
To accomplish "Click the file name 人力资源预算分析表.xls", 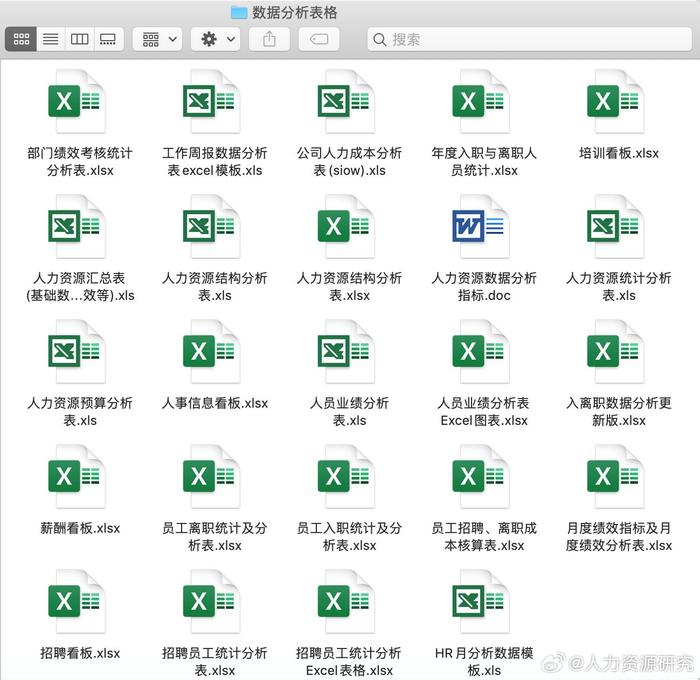I will click(x=80, y=412).
